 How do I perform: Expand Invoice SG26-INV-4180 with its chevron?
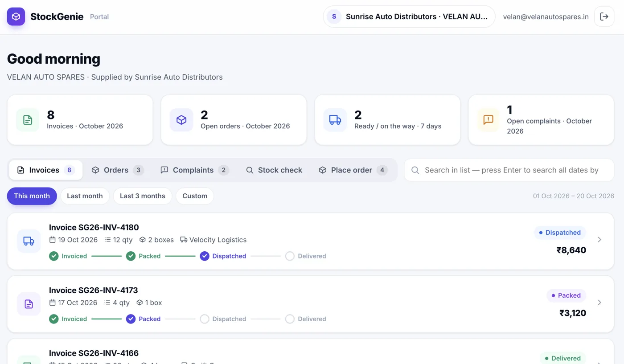tap(599, 240)
